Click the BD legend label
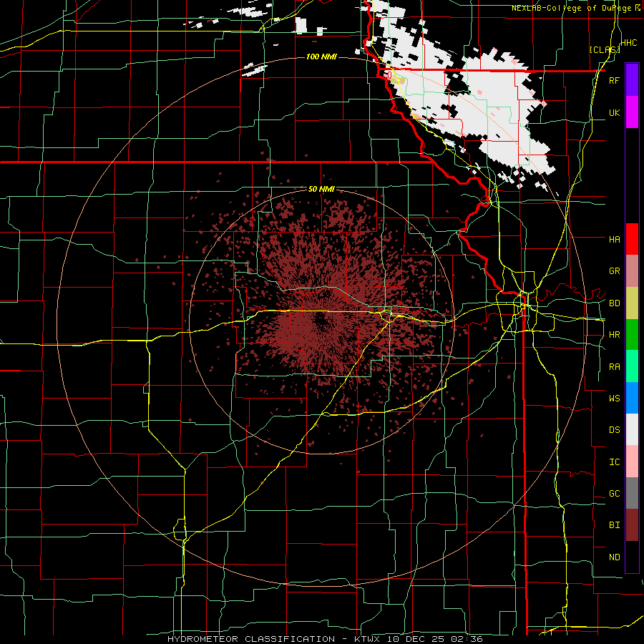 pos(614,303)
